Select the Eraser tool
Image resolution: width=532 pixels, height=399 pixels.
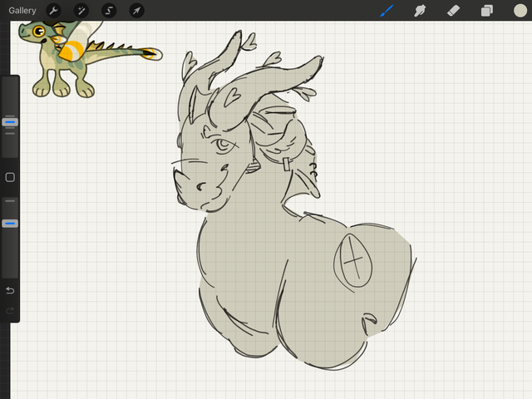click(453, 11)
